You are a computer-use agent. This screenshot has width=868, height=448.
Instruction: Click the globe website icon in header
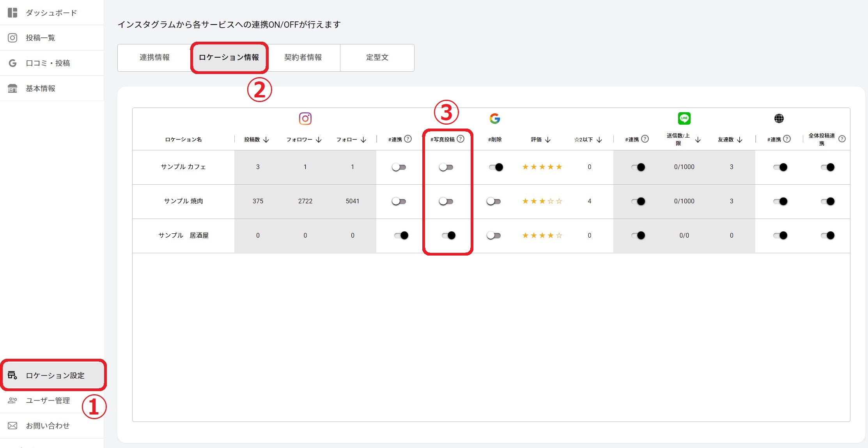[x=779, y=118]
